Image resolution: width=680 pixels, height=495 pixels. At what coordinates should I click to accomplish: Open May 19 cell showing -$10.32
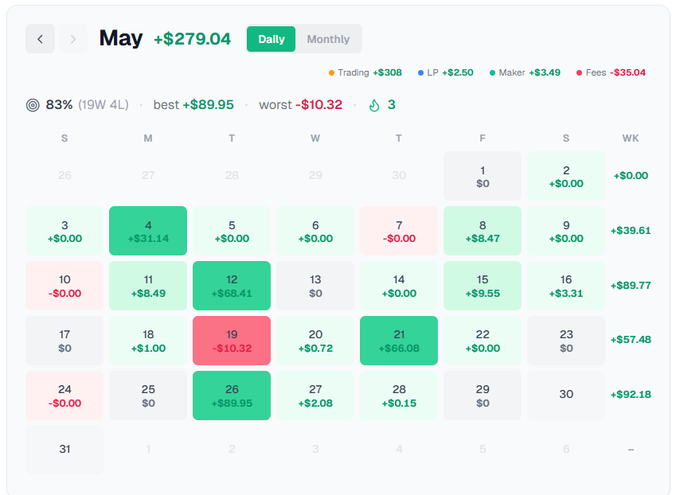coord(232,341)
